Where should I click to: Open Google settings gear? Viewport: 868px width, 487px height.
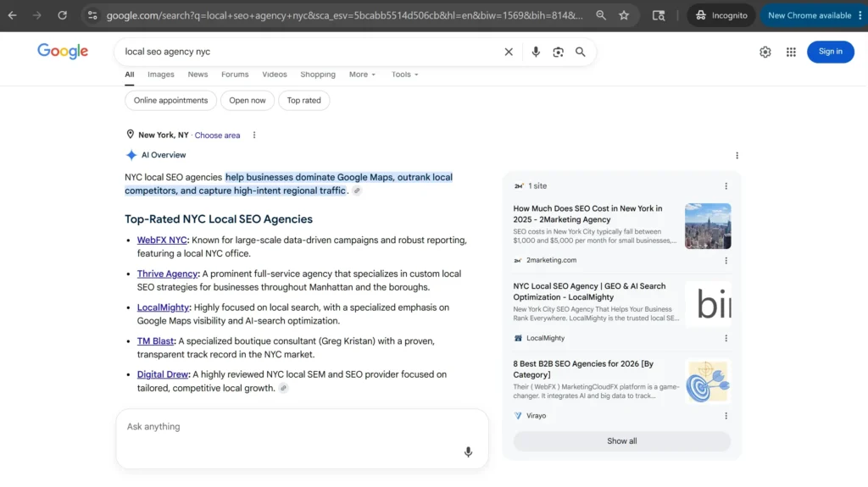click(765, 52)
